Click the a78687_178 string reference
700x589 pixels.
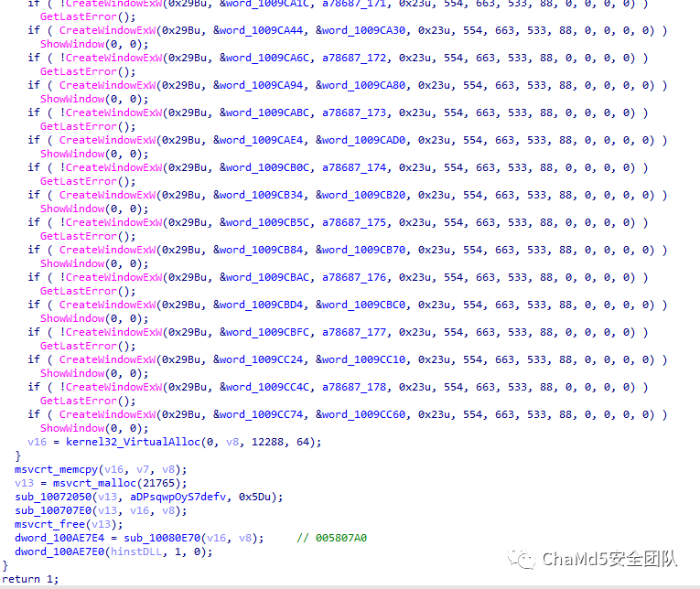[354, 387]
